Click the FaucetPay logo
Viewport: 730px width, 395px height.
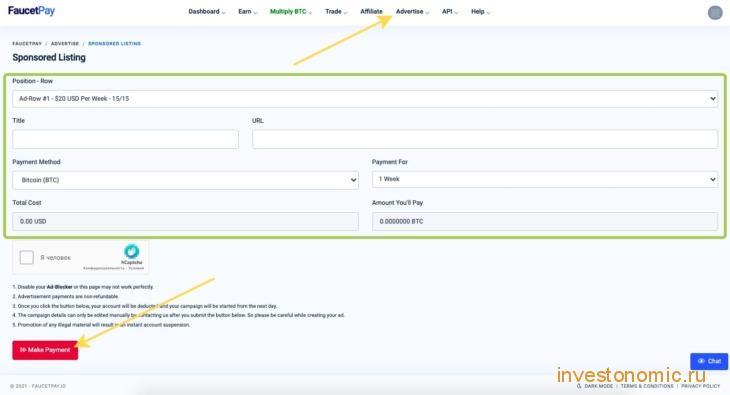click(31, 11)
